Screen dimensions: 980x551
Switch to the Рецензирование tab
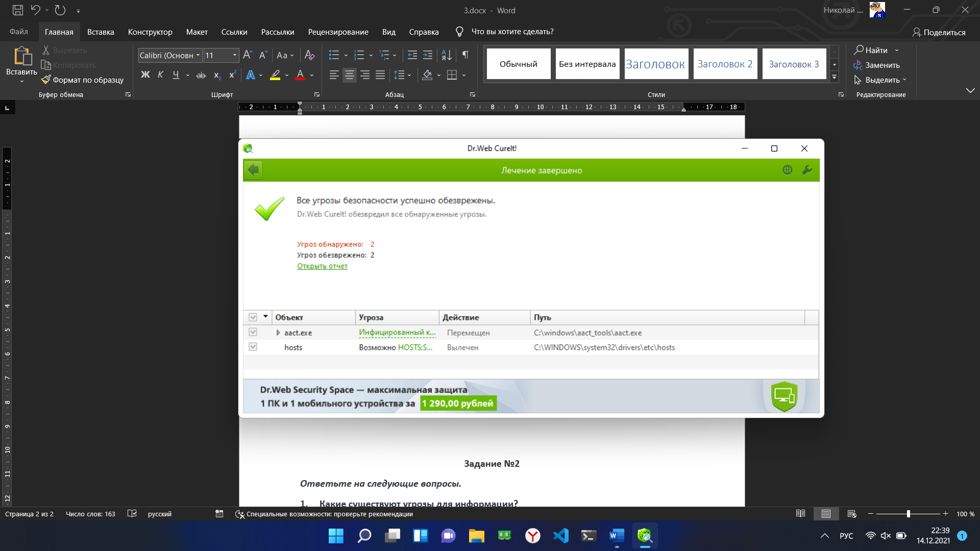pos(338,32)
